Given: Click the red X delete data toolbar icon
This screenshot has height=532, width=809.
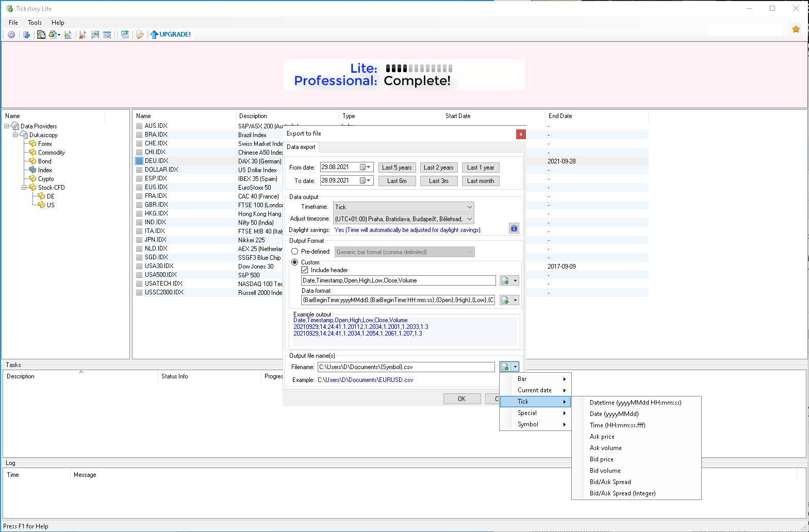Looking at the screenshot, I should point(82,35).
